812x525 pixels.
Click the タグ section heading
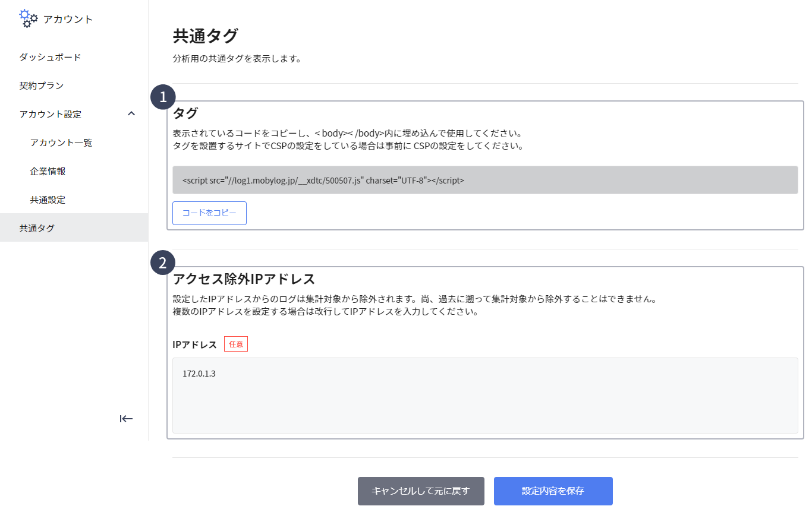click(x=185, y=113)
